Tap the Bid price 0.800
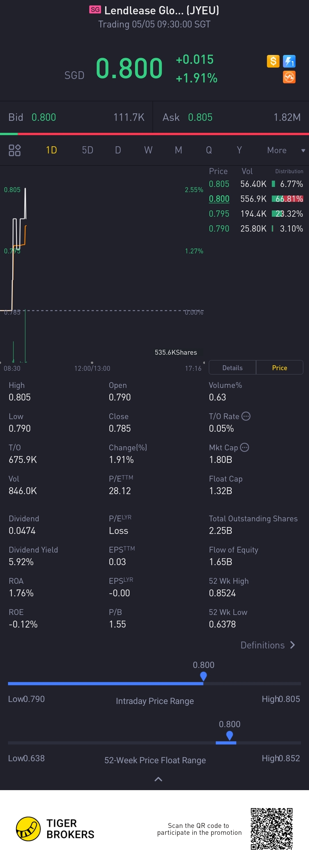Screen dimensions: 309x868 [x=44, y=117]
